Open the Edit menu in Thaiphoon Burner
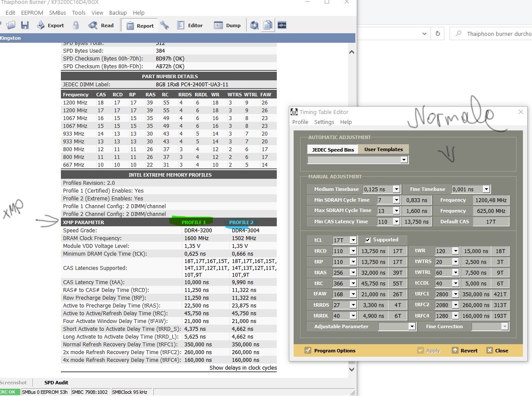This screenshot has width=532, height=396. click(x=10, y=13)
